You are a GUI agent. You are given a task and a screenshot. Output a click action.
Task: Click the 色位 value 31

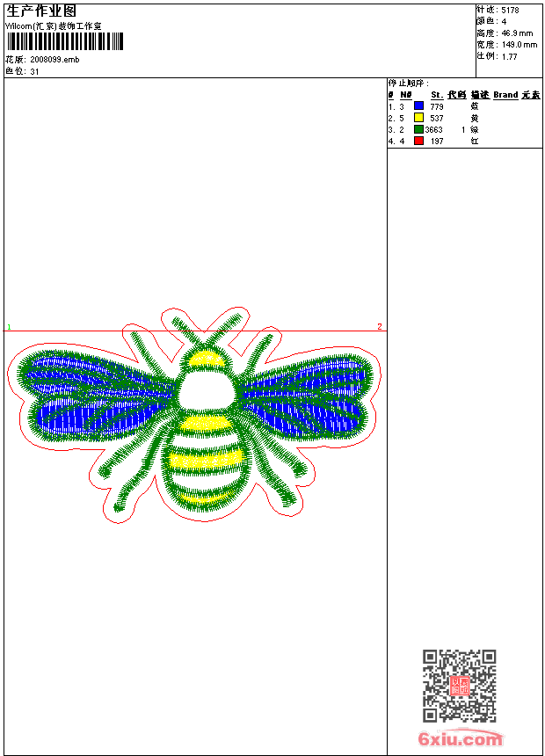(34, 72)
